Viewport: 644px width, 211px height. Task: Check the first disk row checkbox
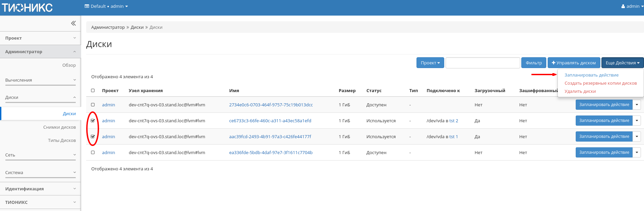(93, 105)
